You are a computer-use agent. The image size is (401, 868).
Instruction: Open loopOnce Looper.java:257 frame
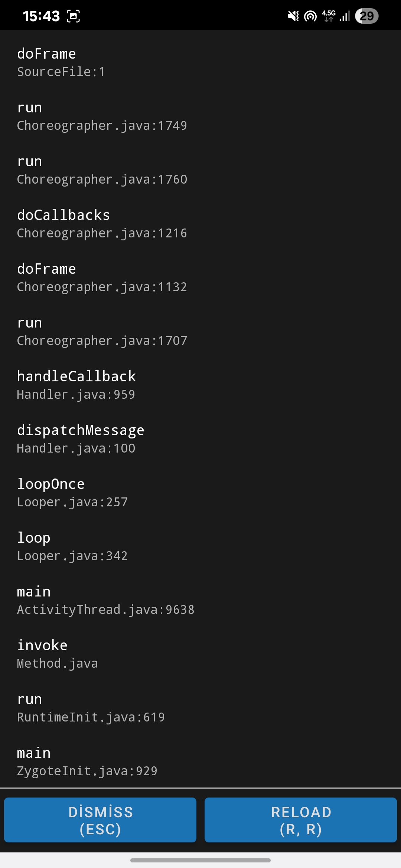pyautogui.click(x=200, y=493)
